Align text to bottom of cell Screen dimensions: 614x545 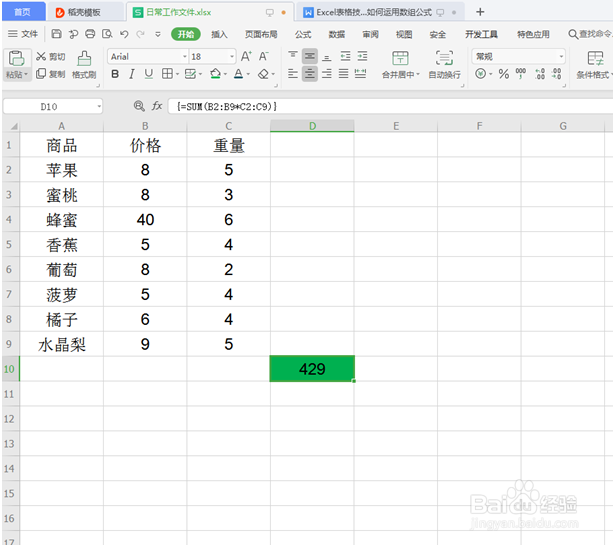coord(327,57)
